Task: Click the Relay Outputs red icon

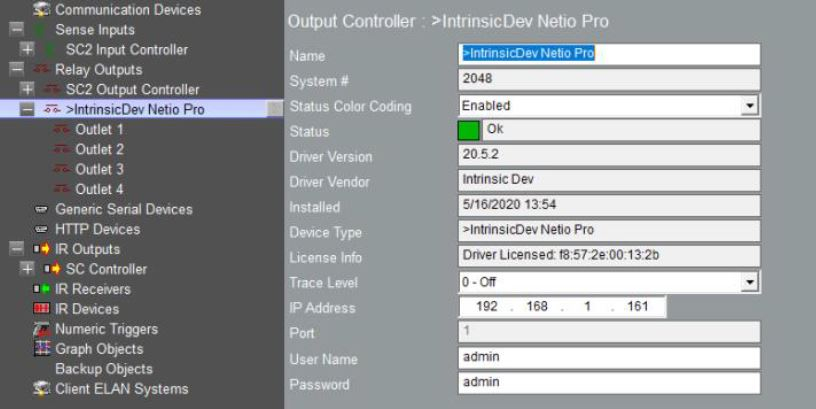Action: 41,70
